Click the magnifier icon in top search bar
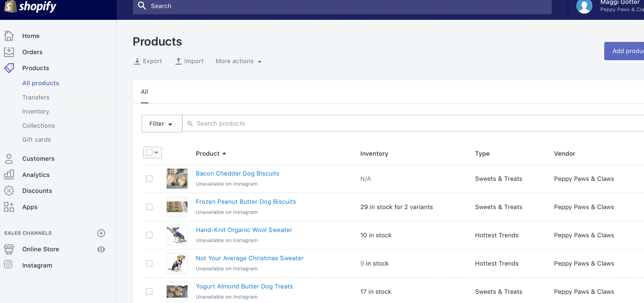Screen dimensions: 644x303 142,6
